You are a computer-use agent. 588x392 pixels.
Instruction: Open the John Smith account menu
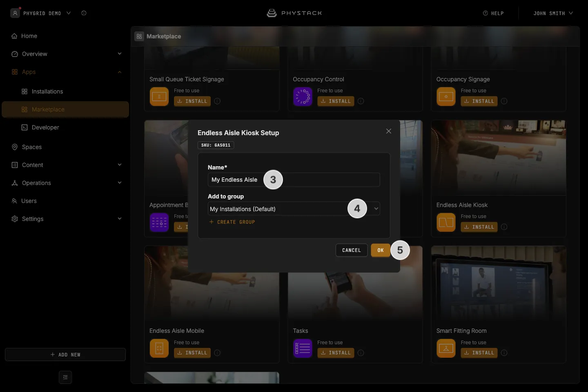[553, 13]
